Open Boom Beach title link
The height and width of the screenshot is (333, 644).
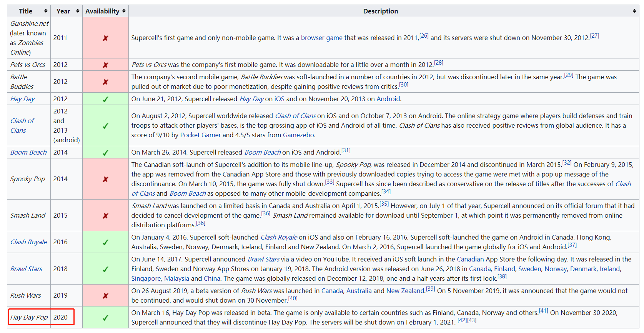[28, 152]
